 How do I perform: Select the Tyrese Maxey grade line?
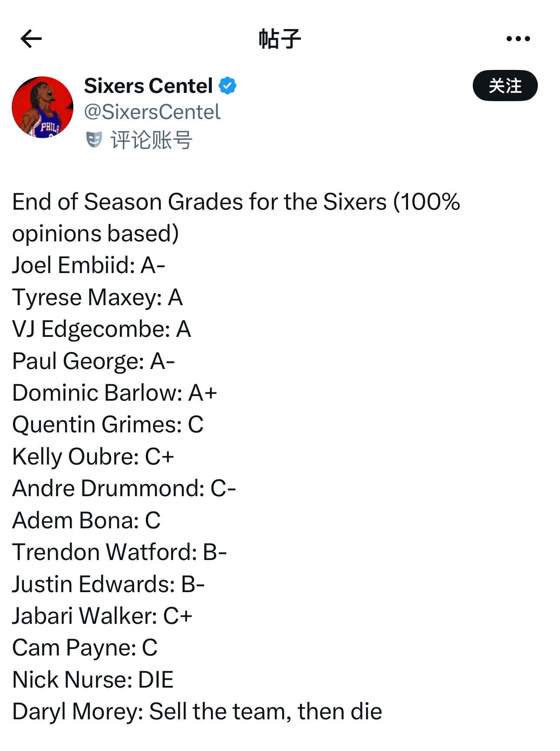click(x=97, y=297)
